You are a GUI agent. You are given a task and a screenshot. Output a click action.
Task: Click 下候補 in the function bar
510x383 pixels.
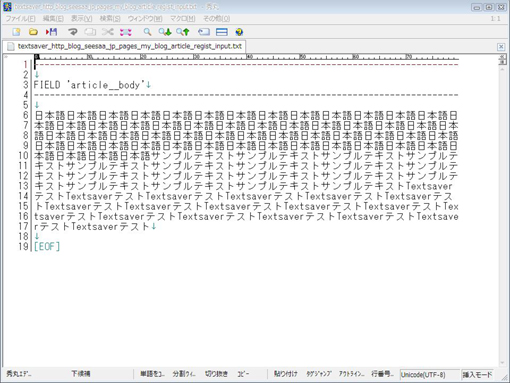pyautogui.click(x=81, y=374)
